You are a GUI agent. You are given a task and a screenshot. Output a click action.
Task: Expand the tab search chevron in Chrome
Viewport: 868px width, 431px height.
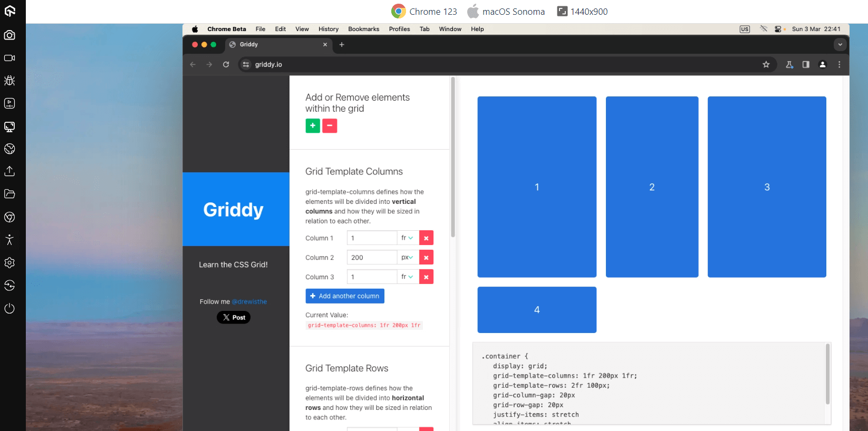(x=841, y=45)
